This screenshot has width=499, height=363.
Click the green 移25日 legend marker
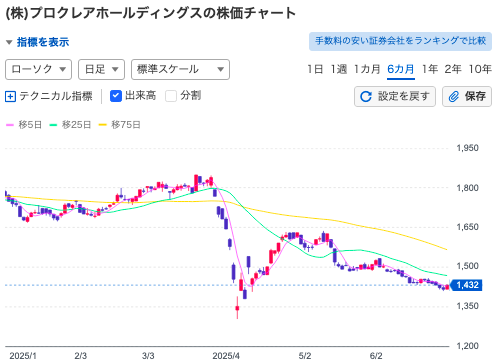(x=53, y=125)
